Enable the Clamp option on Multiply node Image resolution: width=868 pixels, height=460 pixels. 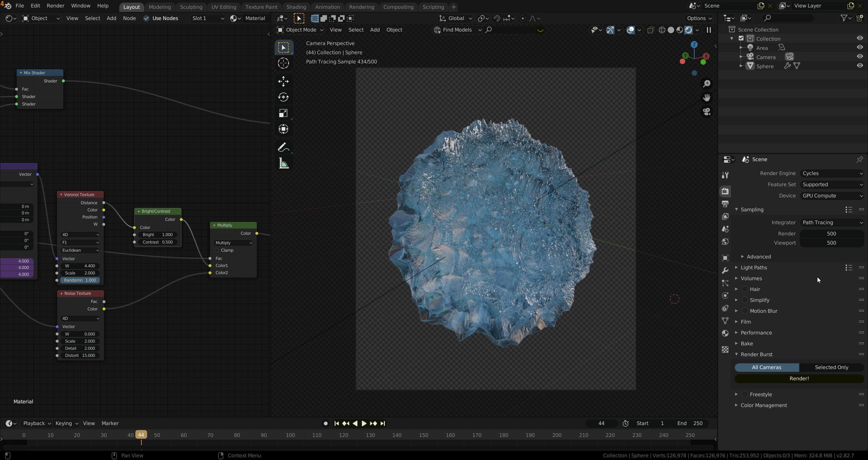point(217,250)
